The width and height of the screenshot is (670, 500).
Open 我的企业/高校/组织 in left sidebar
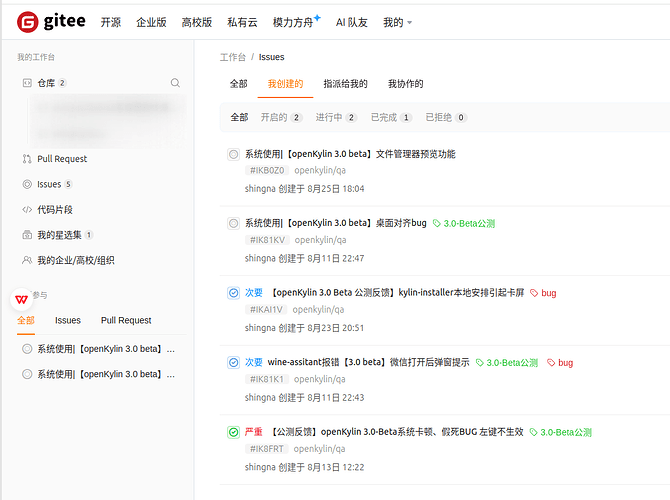76,260
